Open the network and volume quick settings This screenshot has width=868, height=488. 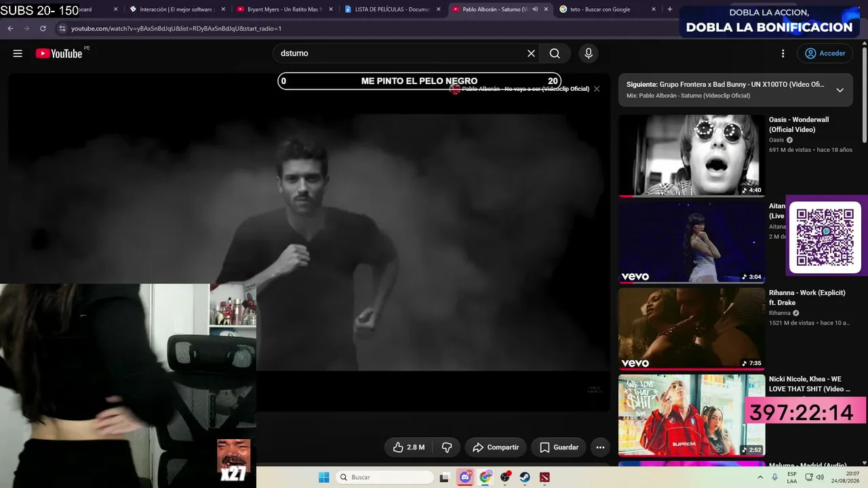pyautogui.click(x=814, y=477)
